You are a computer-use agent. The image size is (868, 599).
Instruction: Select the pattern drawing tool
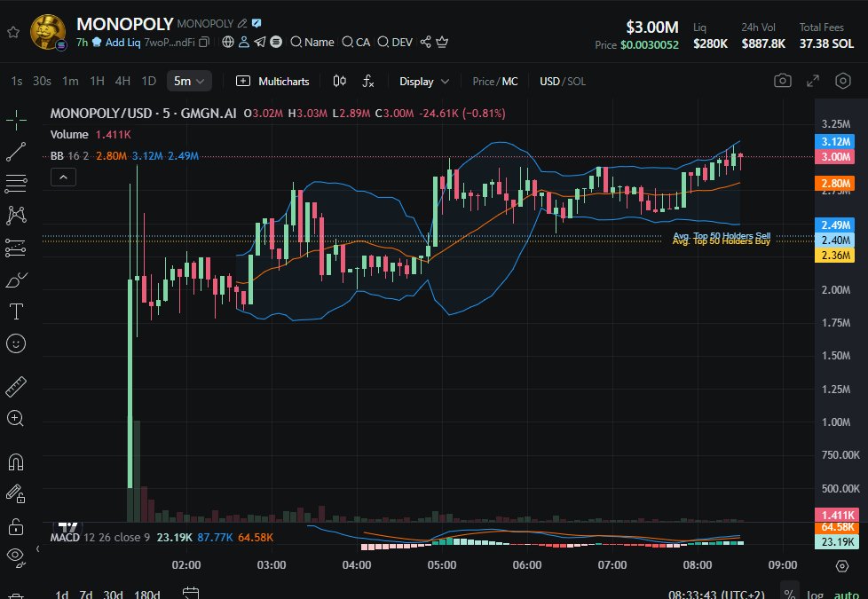click(x=16, y=216)
